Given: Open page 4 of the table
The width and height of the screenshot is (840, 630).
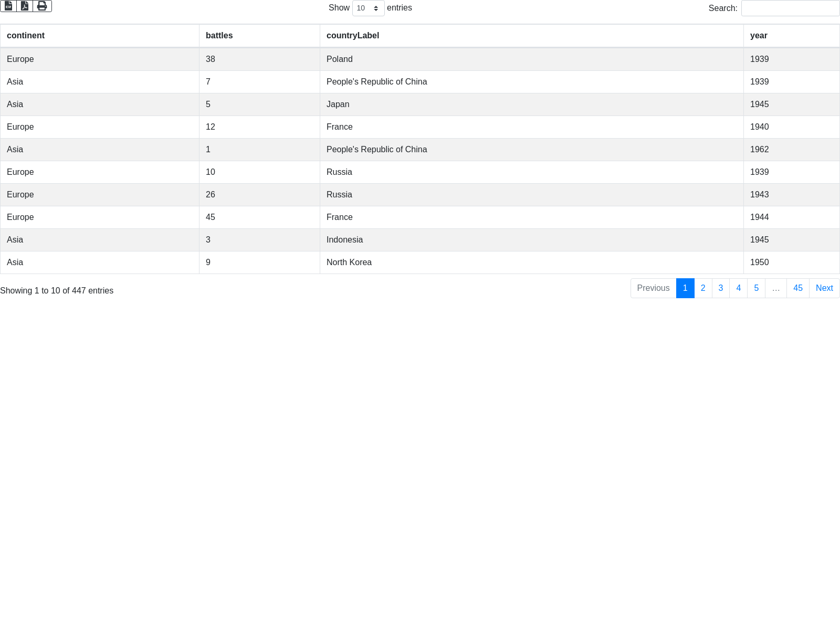Looking at the screenshot, I should tap(738, 288).
